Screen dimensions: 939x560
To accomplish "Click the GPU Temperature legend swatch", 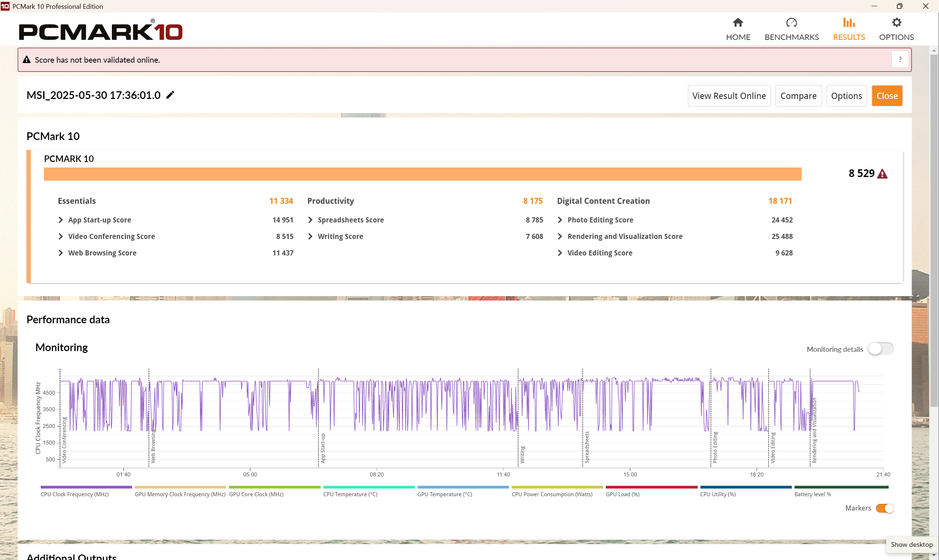I will 463,487.
